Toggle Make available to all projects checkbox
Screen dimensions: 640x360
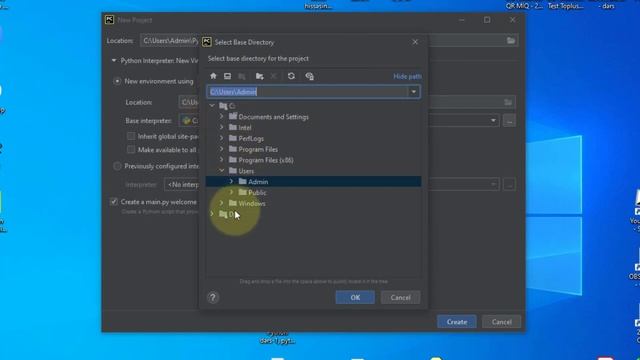(131, 150)
